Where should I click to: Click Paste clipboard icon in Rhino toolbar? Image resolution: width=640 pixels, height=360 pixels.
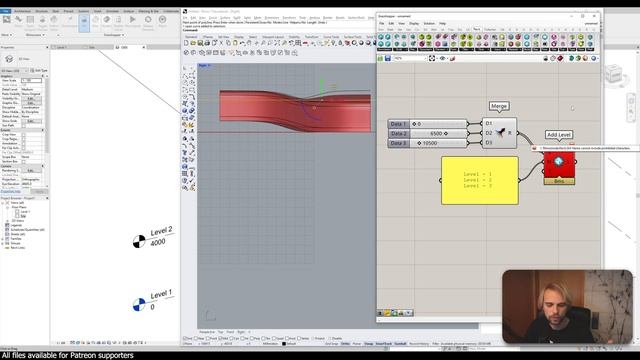point(235,43)
